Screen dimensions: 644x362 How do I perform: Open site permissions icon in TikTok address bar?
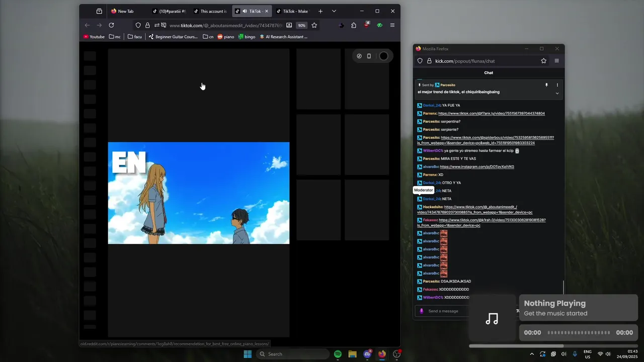156,25
